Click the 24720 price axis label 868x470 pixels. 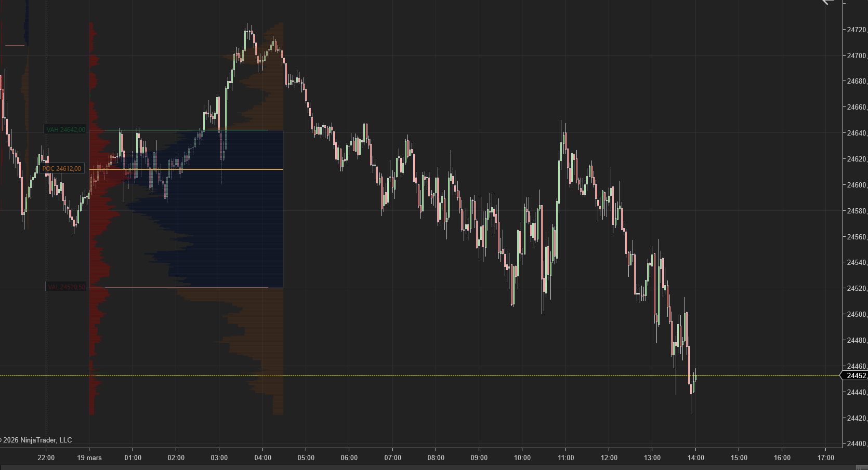pos(857,30)
